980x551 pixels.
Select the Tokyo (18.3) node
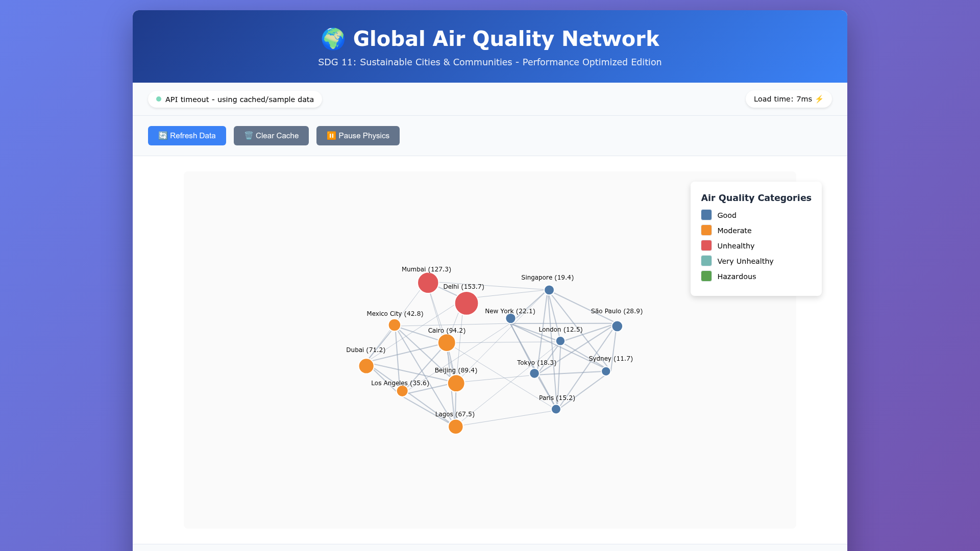[x=534, y=373]
